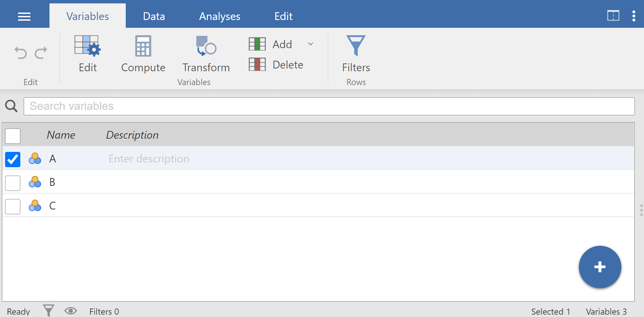This screenshot has height=317, width=644.
Task: Click into the Search variables field
Action: pyautogui.click(x=329, y=106)
